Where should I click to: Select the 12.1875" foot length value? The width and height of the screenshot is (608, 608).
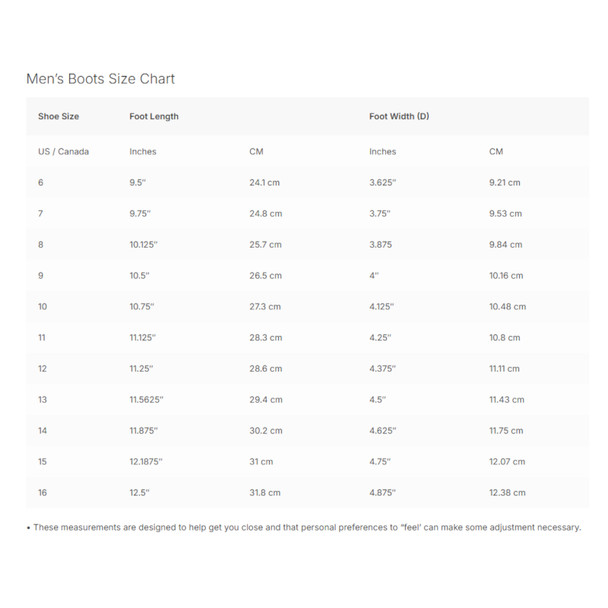click(x=146, y=462)
